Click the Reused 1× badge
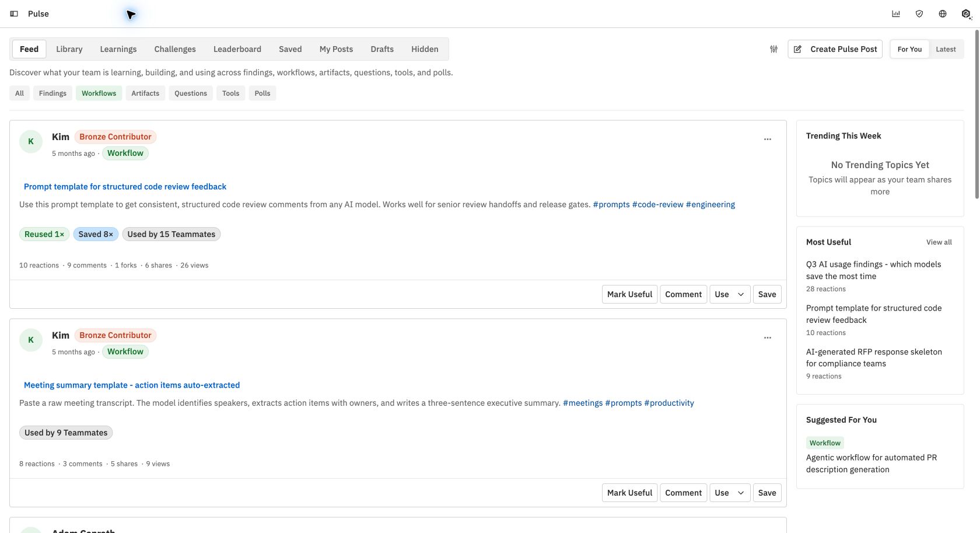The height and width of the screenshot is (533, 980). pos(44,234)
